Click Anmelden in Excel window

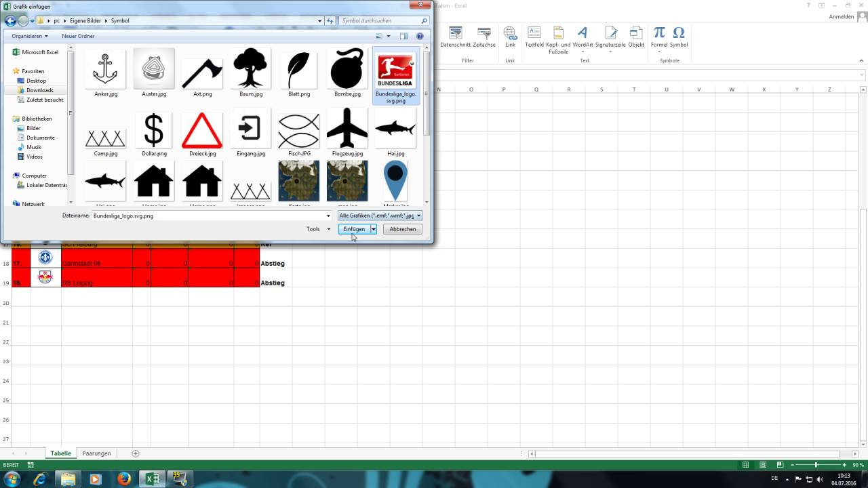point(841,17)
